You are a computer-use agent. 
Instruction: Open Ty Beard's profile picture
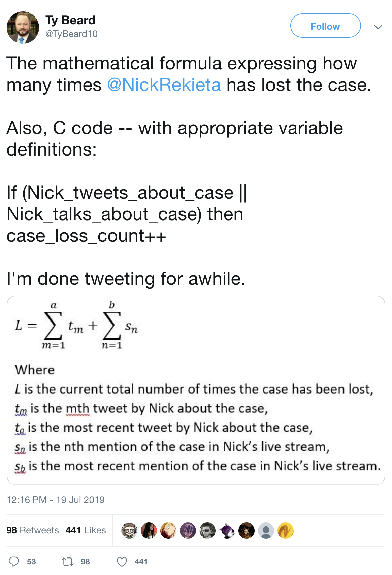[x=23, y=28]
